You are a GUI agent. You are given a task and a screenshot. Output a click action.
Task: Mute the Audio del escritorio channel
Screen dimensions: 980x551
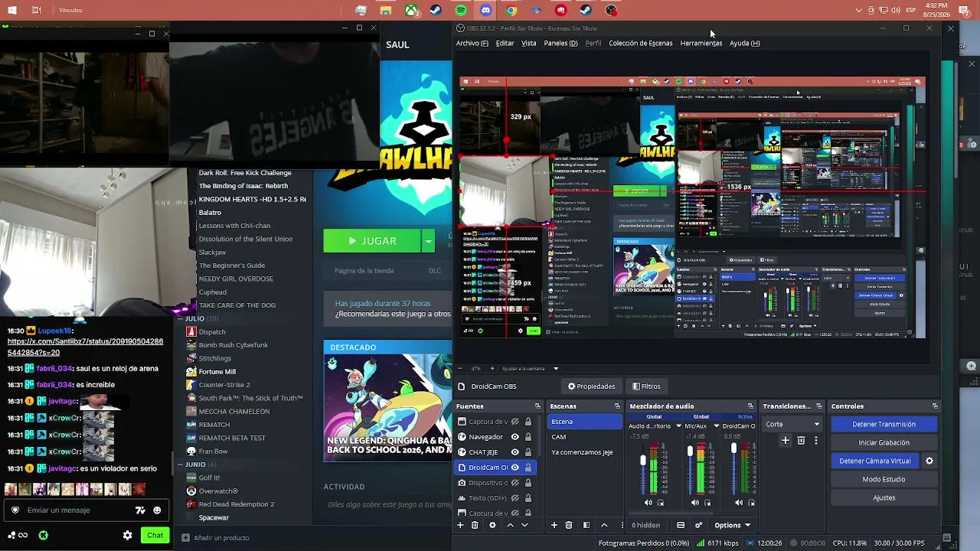pos(648,503)
